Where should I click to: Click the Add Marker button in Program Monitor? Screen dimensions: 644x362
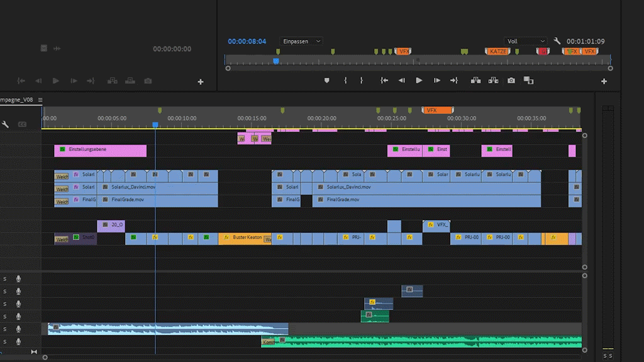pyautogui.click(x=327, y=80)
